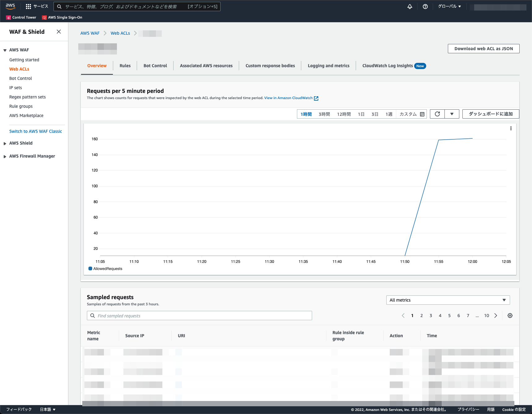
Task: Open Custom response bodies tab
Action: click(270, 66)
